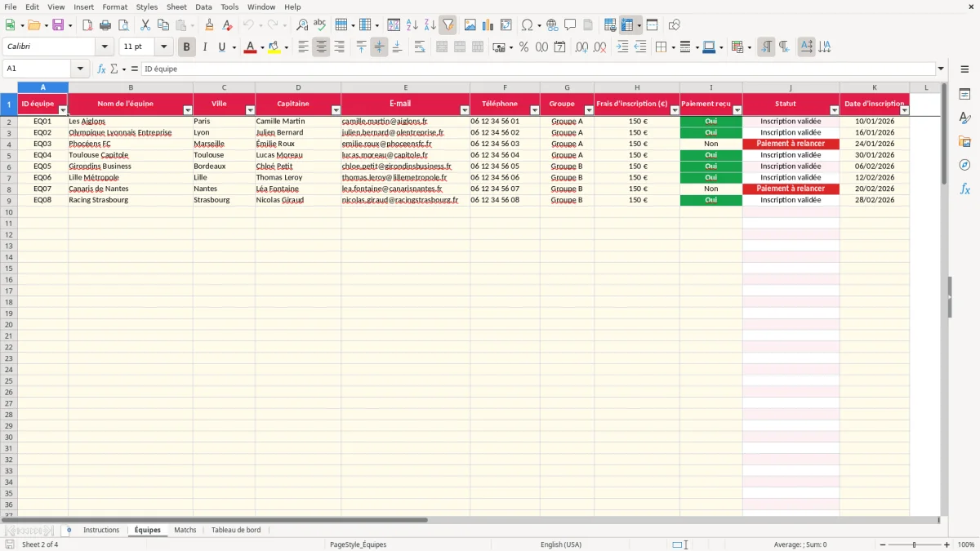
Task: Toggle Center Vertically alignment
Action: (x=379, y=47)
